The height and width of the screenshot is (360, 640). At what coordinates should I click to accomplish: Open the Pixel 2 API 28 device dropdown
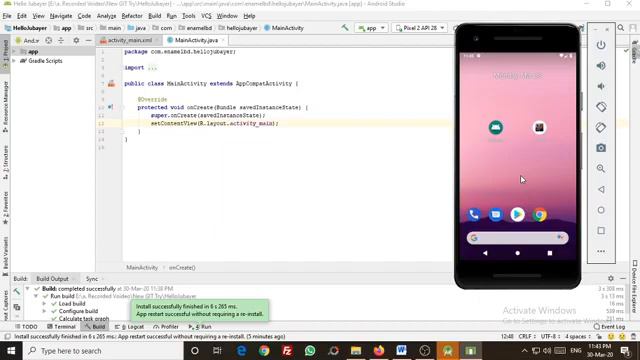(x=419, y=28)
